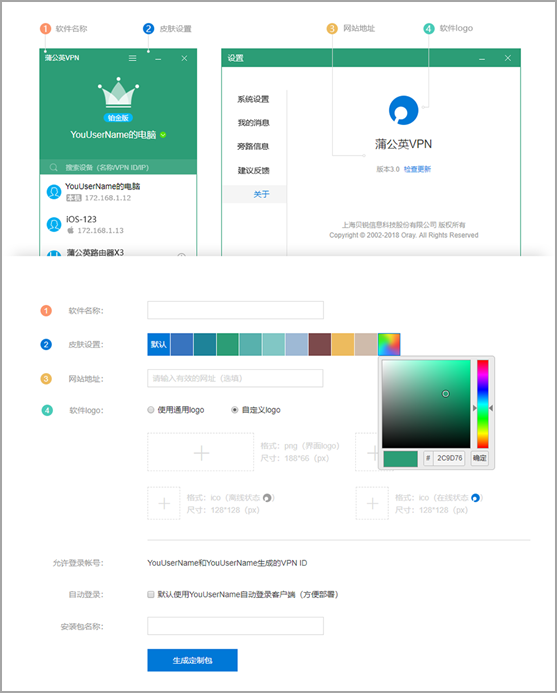
Task: Open the rainbow custom color swatch
Action: (389, 344)
